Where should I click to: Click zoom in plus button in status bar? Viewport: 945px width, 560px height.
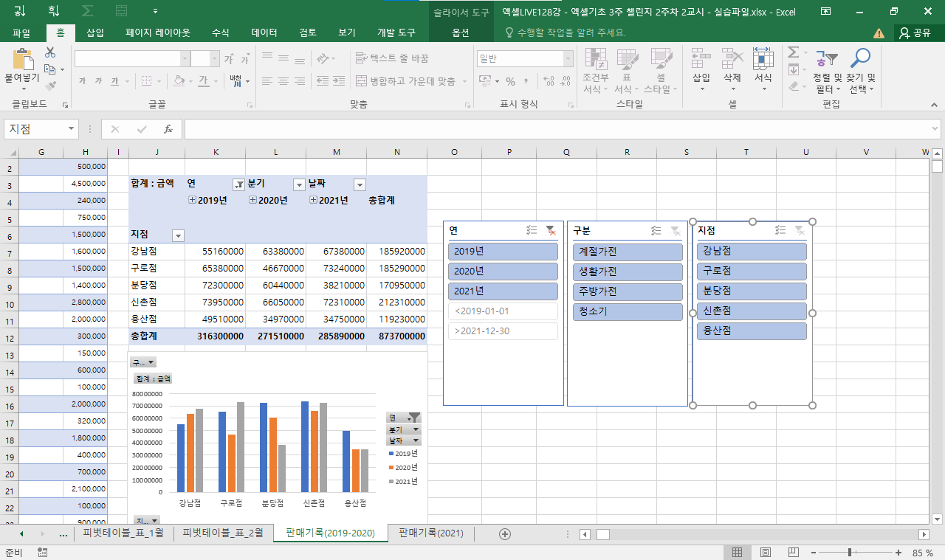898,553
